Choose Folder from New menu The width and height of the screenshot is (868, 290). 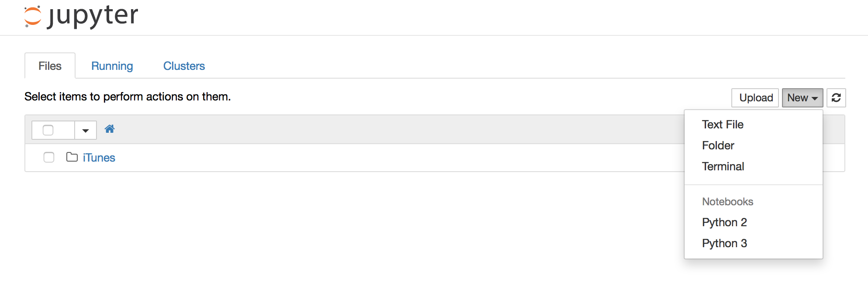(x=718, y=145)
